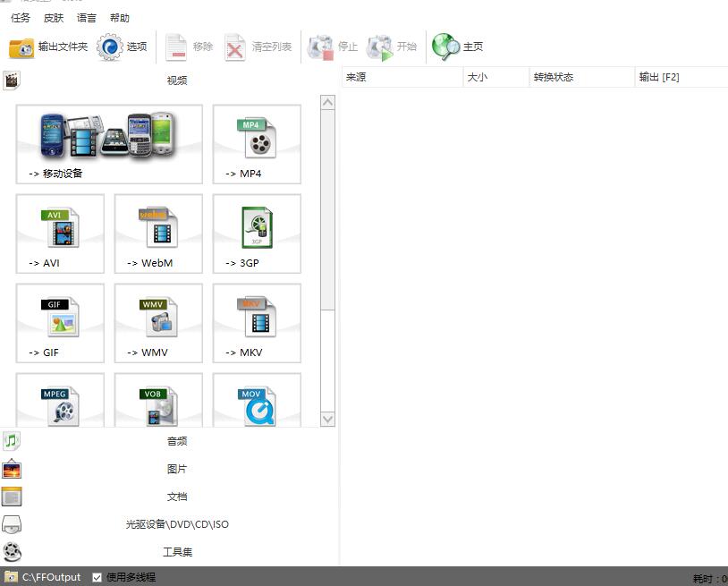Open 选项 options from toolbar
The image size is (728, 586).
pyautogui.click(x=123, y=47)
